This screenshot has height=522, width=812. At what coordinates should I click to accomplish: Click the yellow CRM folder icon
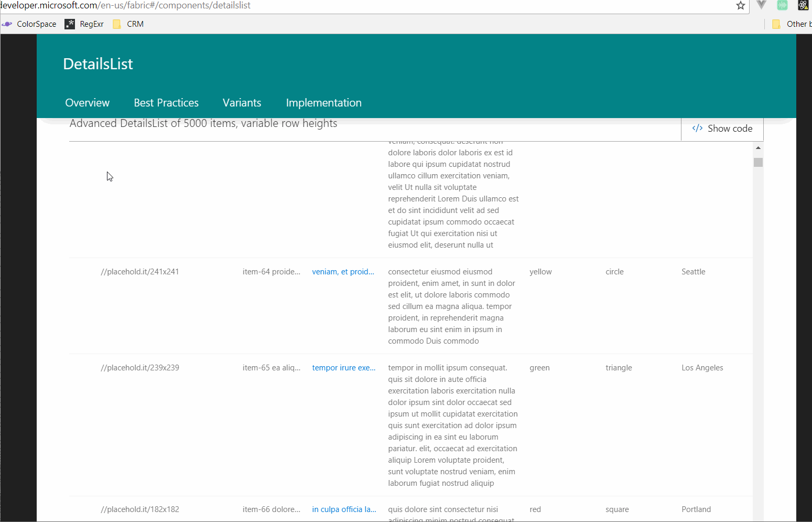(116, 24)
